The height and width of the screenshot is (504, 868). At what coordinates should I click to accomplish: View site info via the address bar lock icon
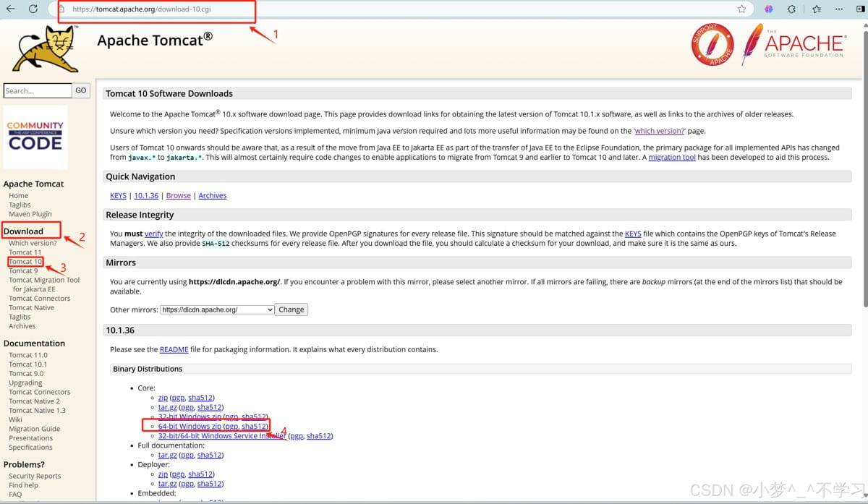[61, 9]
